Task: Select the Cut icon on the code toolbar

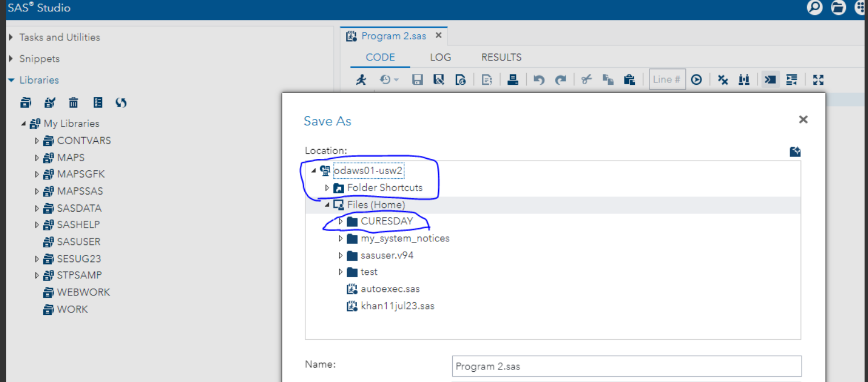Action: click(586, 80)
